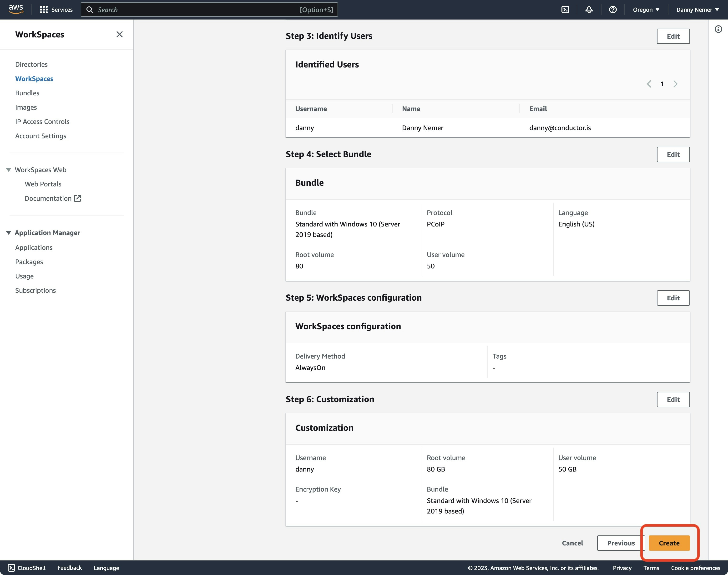
Task: Click Feedback in the footer
Action: point(70,568)
